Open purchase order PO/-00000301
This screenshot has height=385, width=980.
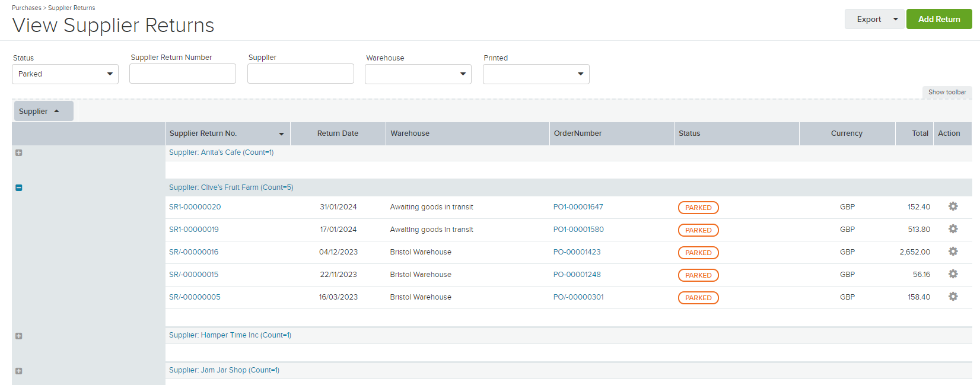(578, 297)
